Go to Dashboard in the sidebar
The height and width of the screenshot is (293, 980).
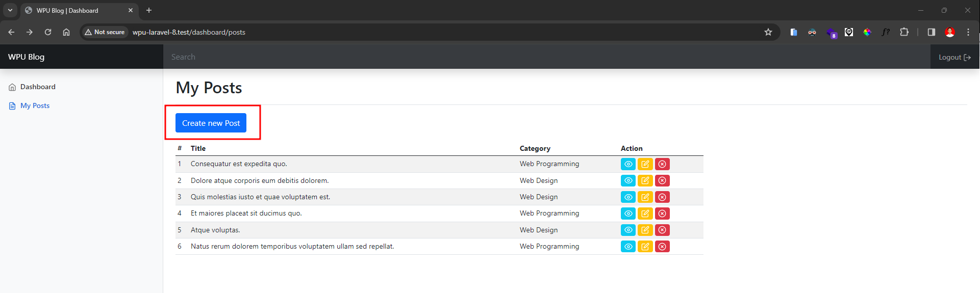click(x=38, y=87)
